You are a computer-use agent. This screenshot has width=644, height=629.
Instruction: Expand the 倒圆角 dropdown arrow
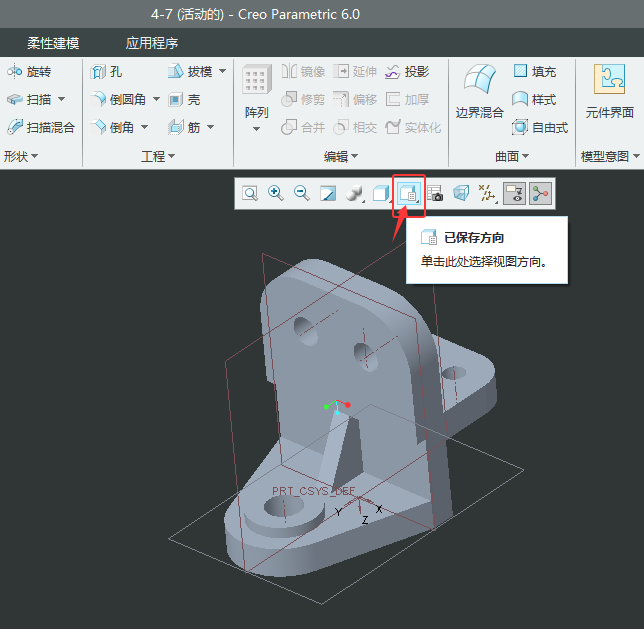point(156,99)
